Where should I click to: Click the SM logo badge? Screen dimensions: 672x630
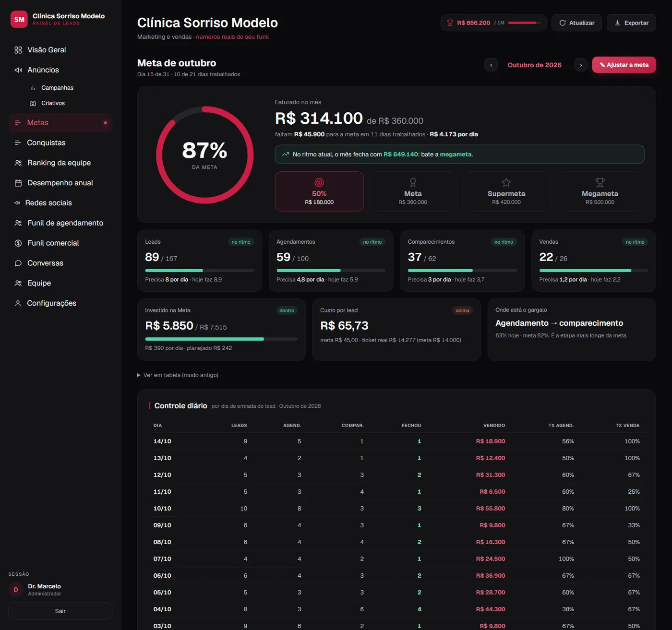click(x=19, y=20)
